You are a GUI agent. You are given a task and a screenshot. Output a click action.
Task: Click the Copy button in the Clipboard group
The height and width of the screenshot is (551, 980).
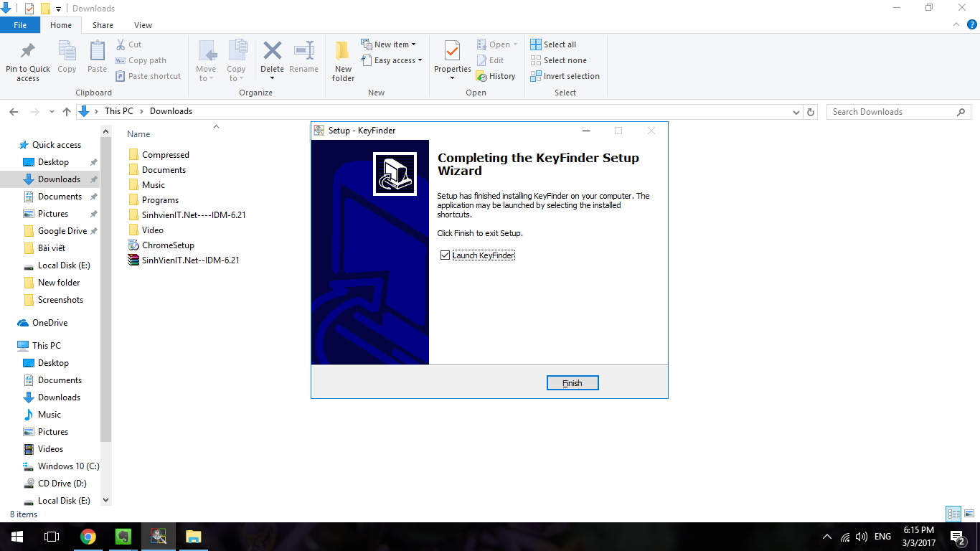click(67, 57)
